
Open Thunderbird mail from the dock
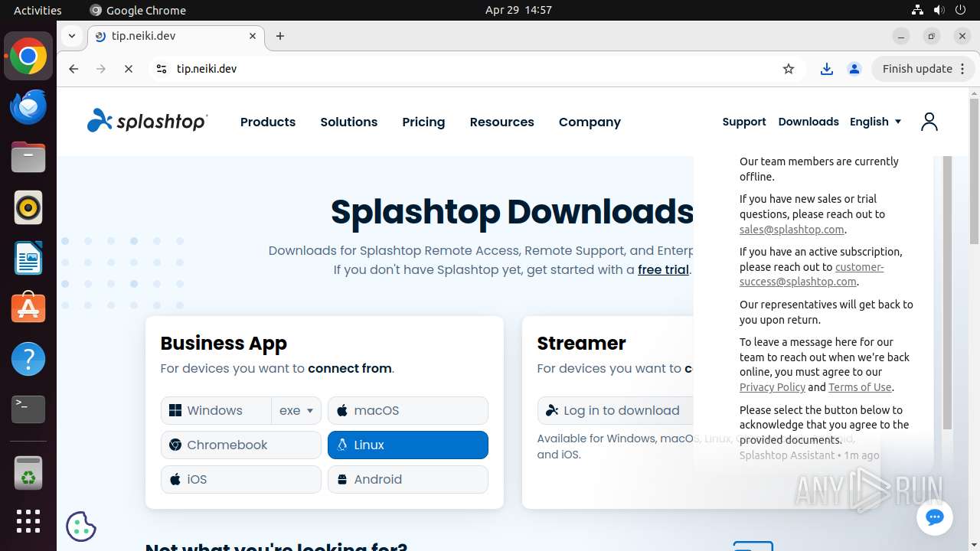pyautogui.click(x=28, y=107)
